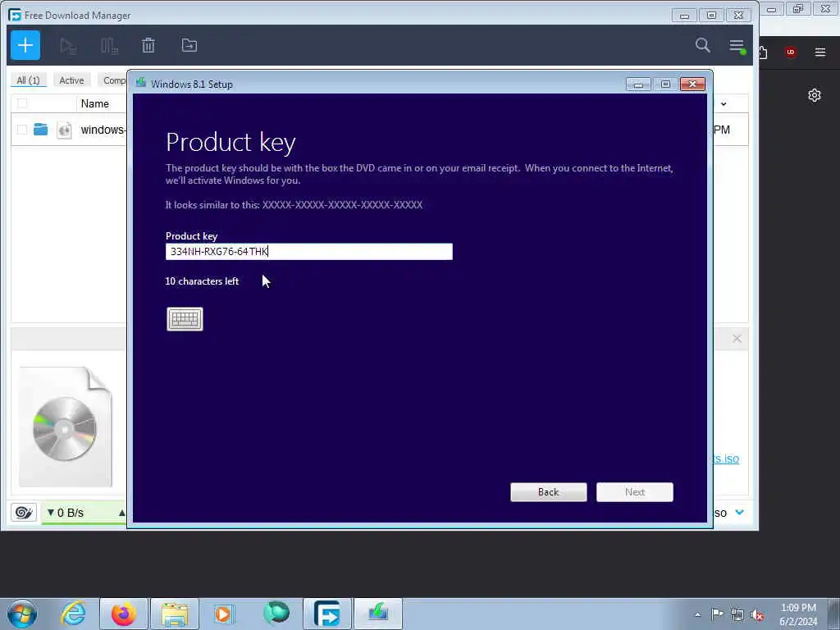Open media player from taskbar
Image resolution: width=840 pixels, height=630 pixels.
point(223,614)
